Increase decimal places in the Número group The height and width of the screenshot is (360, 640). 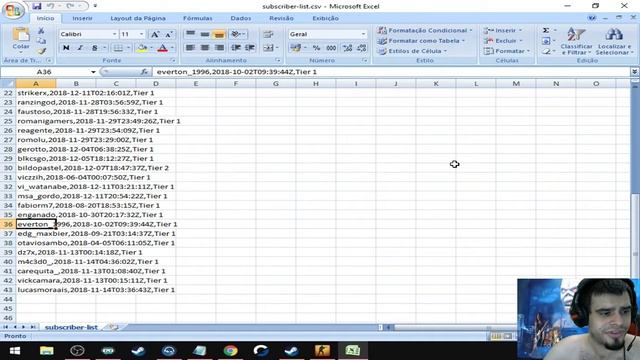coord(347,48)
